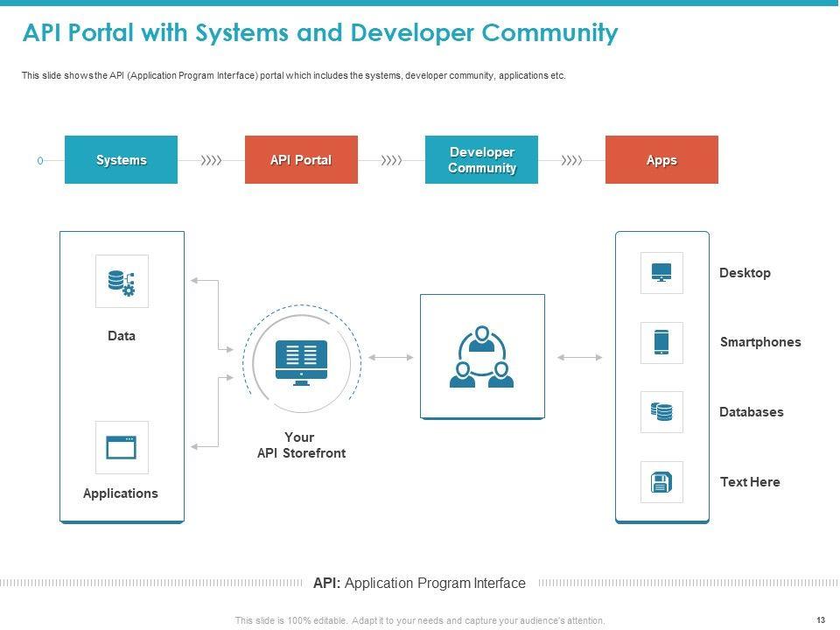Image resolution: width=840 pixels, height=630 pixels.
Task: Click the Smartphones label text
Action: (x=759, y=342)
